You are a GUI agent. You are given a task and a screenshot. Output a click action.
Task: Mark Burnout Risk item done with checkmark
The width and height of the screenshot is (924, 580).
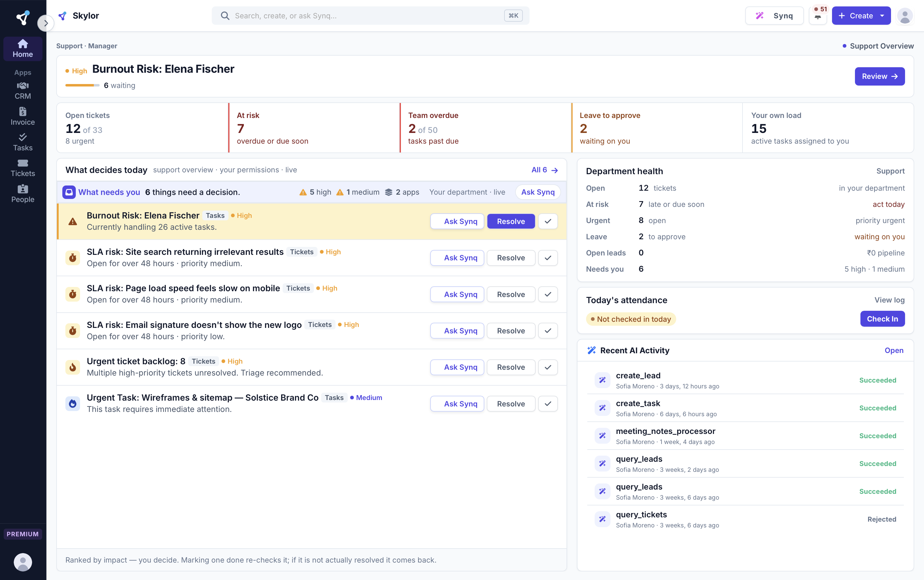pyautogui.click(x=548, y=221)
